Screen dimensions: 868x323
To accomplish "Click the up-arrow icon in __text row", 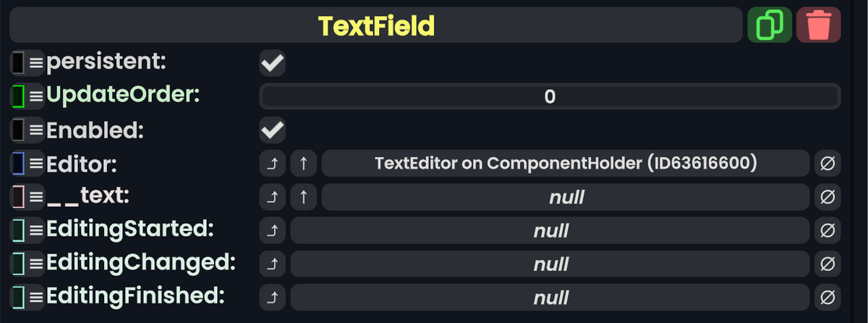I will click(x=304, y=197).
